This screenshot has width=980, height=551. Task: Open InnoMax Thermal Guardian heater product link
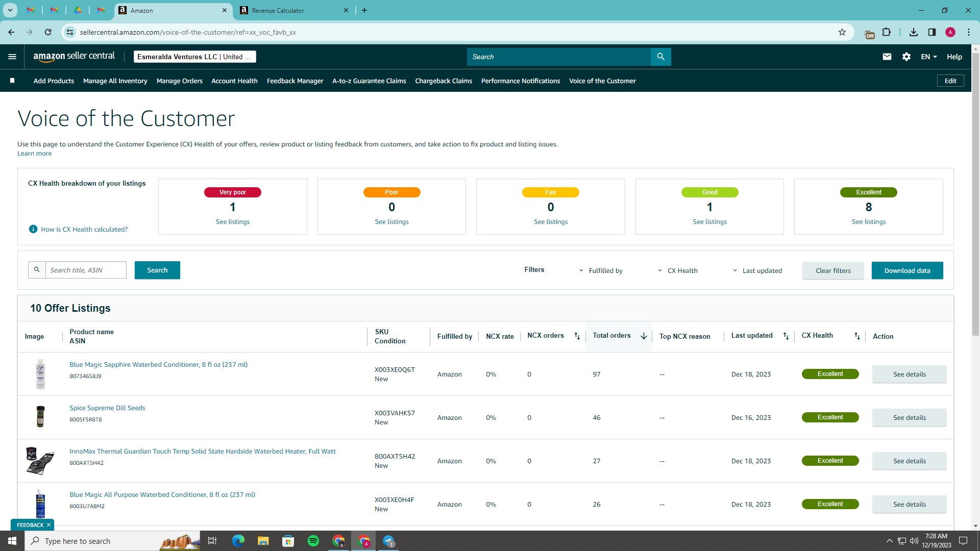[203, 451]
